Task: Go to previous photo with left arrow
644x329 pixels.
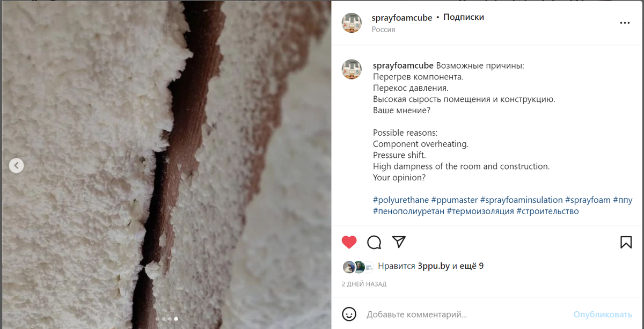Action: tap(17, 165)
